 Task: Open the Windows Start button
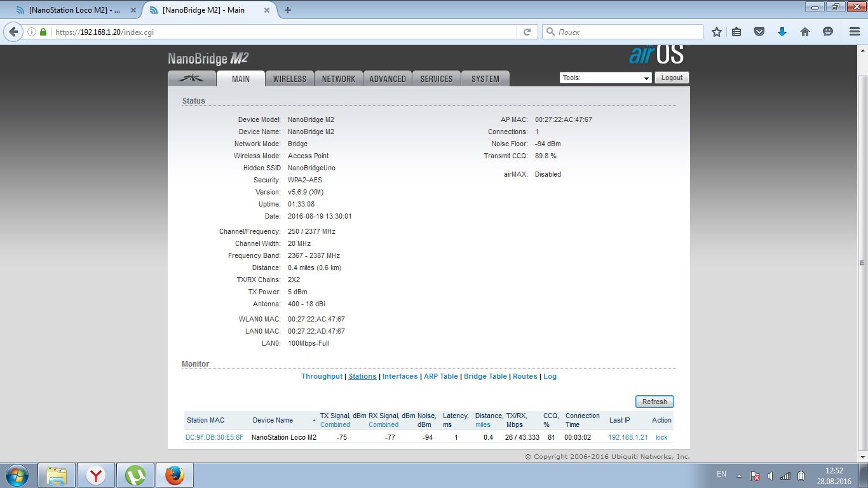(x=17, y=475)
